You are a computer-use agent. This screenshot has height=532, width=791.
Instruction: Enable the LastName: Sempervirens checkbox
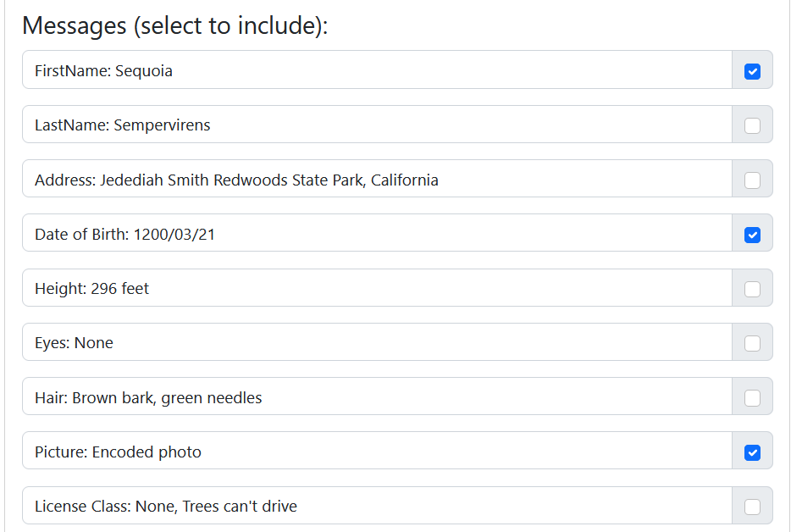pos(752,125)
